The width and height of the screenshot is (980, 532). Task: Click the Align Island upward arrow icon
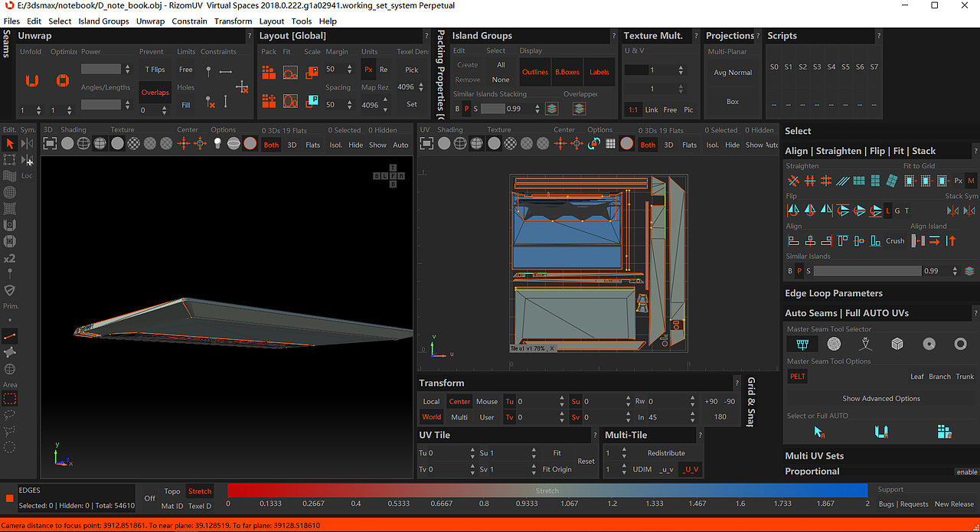click(x=951, y=240)
